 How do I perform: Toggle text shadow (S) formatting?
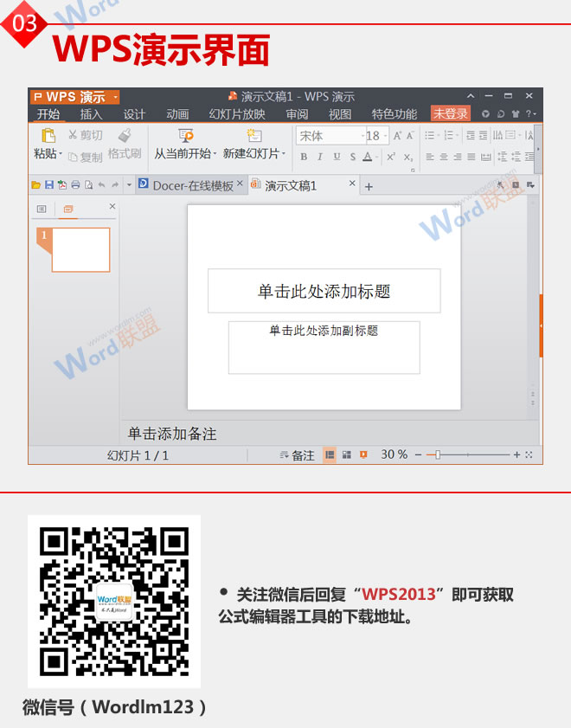click(352, 157)
